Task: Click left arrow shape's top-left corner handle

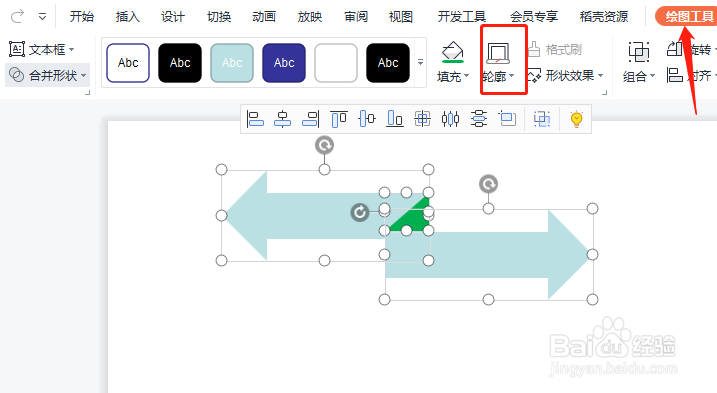Action: tap(221, 170)
